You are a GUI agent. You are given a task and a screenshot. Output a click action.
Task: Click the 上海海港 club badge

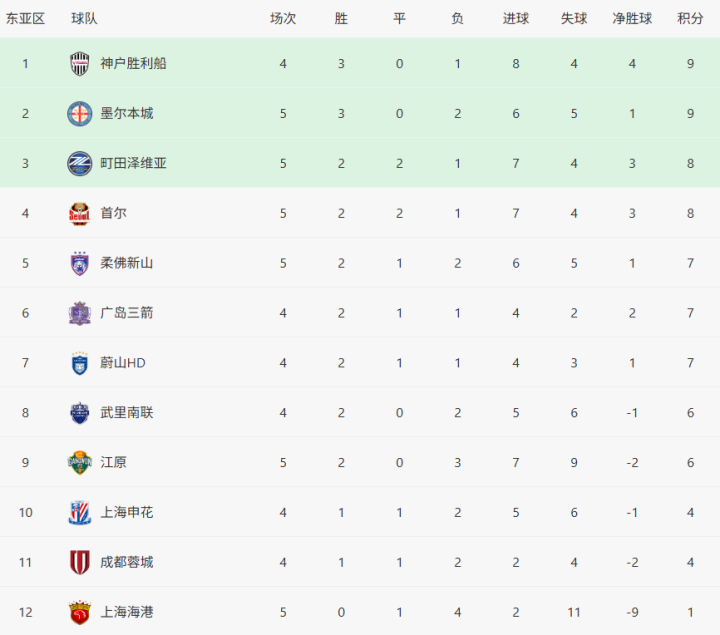tap(80, 612)
